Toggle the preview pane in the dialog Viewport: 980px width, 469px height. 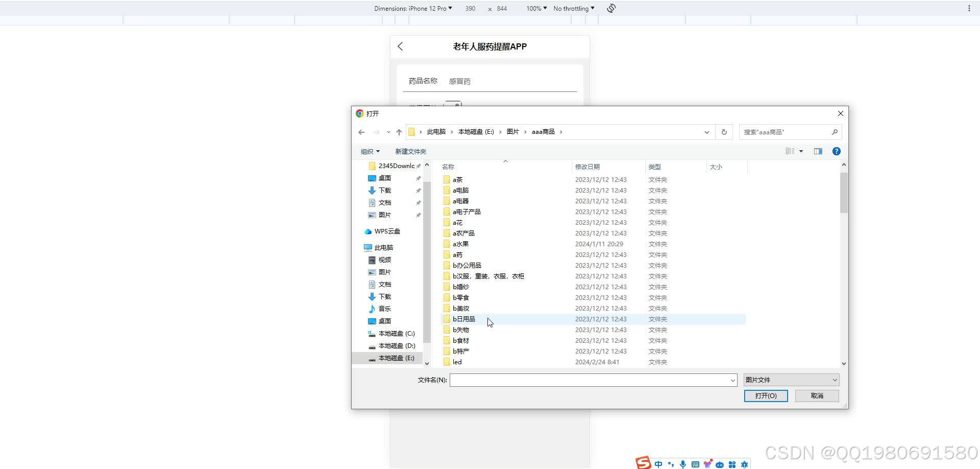[818, 151]
